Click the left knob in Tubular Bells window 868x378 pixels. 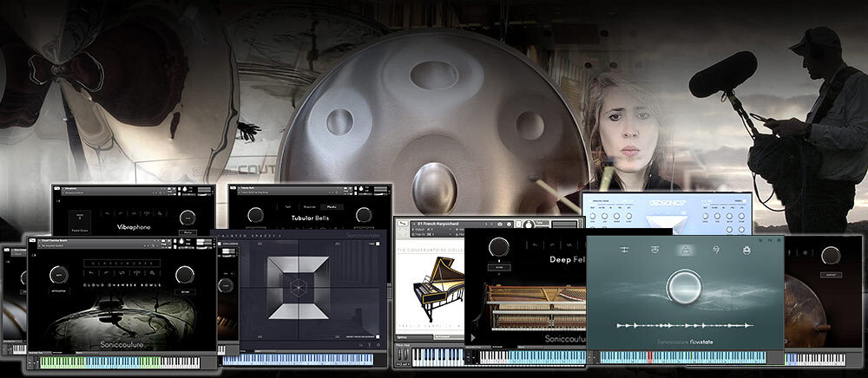[255, 215]
